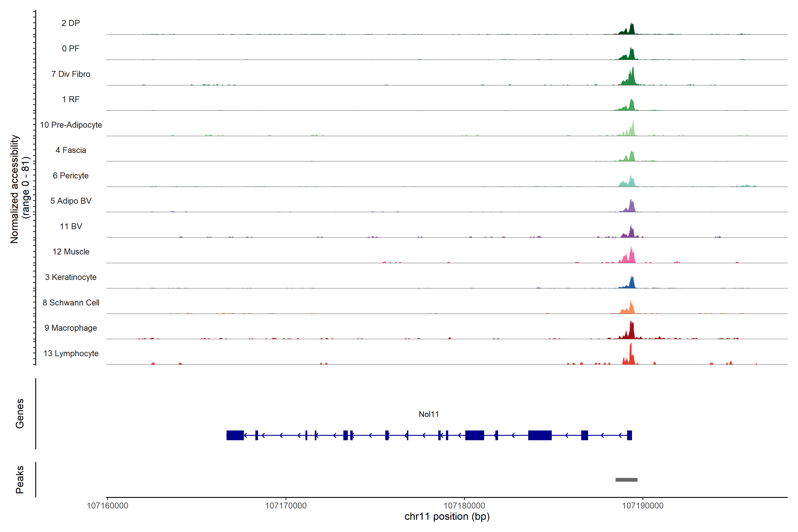798x532 pixels.
Task: Click the 3 Keratinocyte track label
Action: 70,277
